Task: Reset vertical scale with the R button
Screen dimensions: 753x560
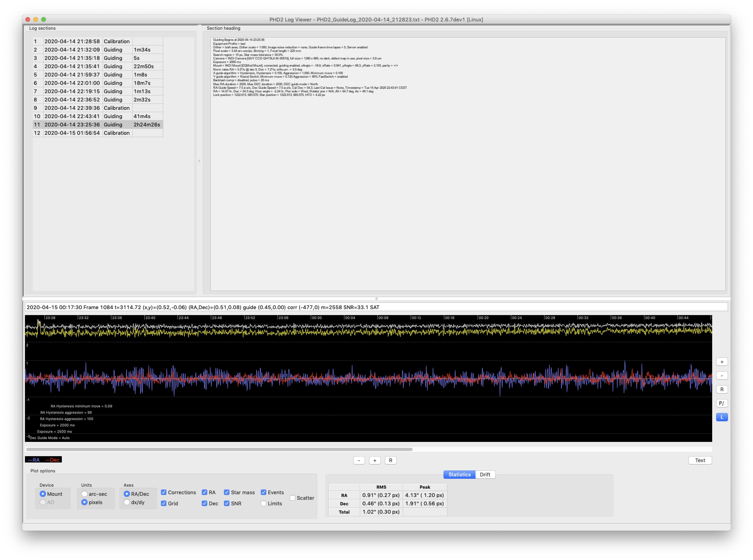Action: tap(721, 390)
